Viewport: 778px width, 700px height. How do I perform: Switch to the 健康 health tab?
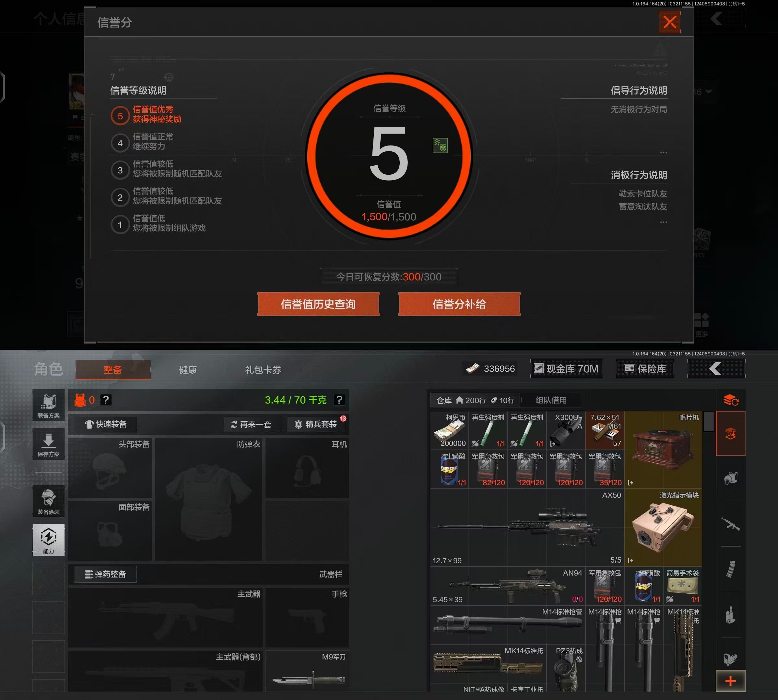[188, 370]
